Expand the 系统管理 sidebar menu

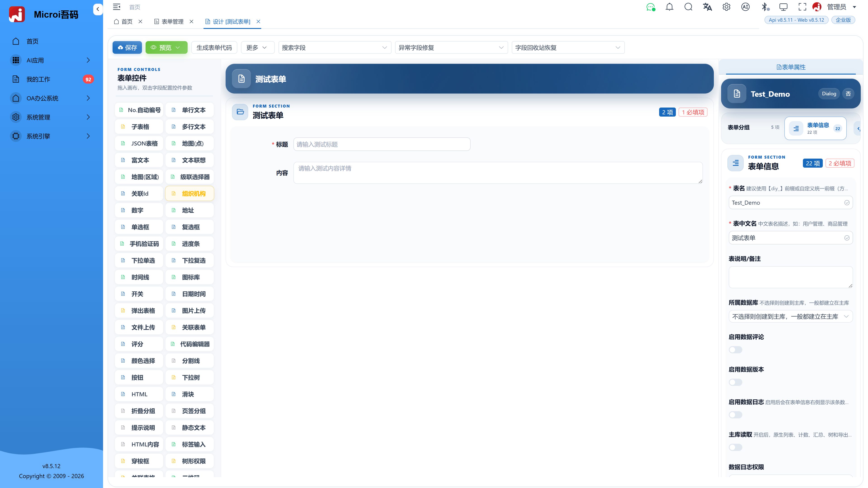coord(51,117)
